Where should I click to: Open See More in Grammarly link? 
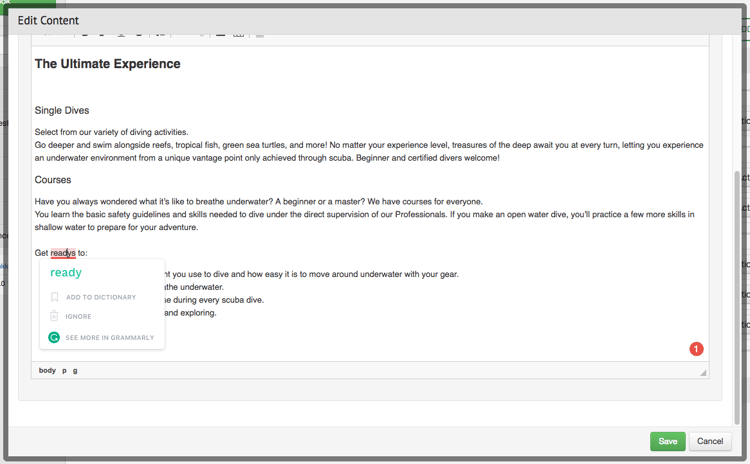[110, 338]
